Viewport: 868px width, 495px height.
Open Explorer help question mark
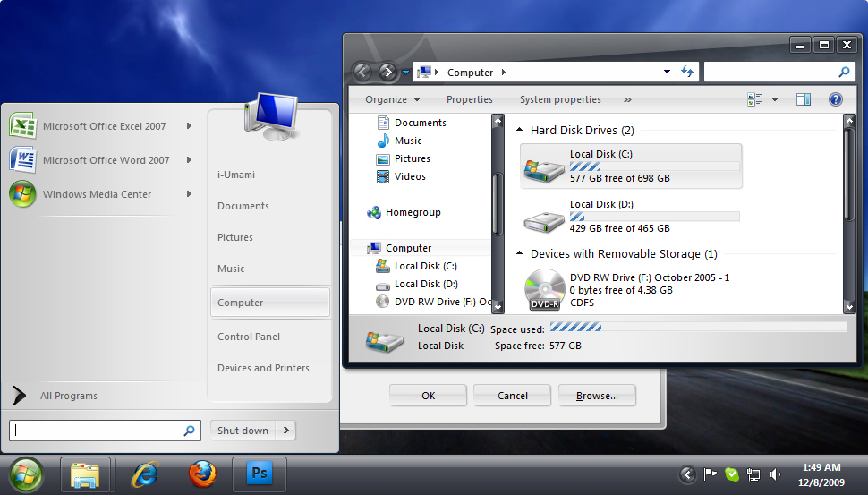pyautogui.click(x=836, y=99)
